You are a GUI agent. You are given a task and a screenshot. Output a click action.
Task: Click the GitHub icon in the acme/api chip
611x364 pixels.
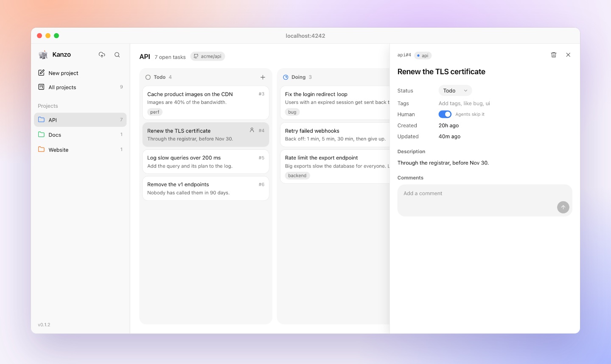pyautogui.click(x=196, y=56)
